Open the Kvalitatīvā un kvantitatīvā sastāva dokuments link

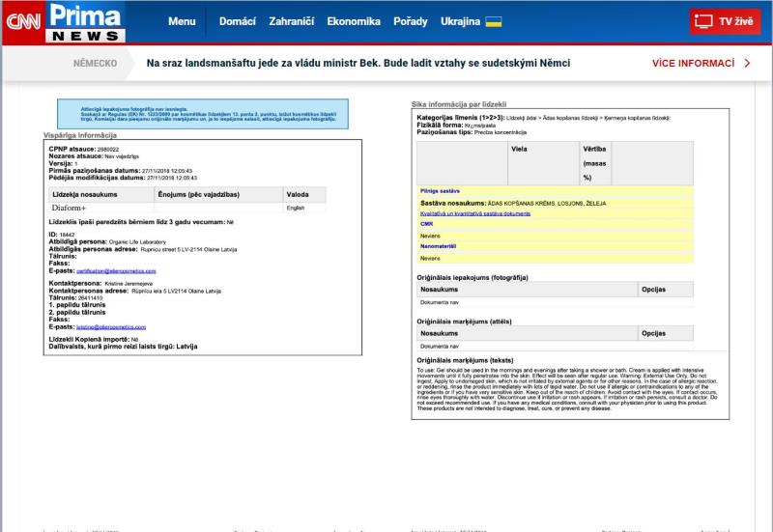pyautogui.click(x=475, y=213)
